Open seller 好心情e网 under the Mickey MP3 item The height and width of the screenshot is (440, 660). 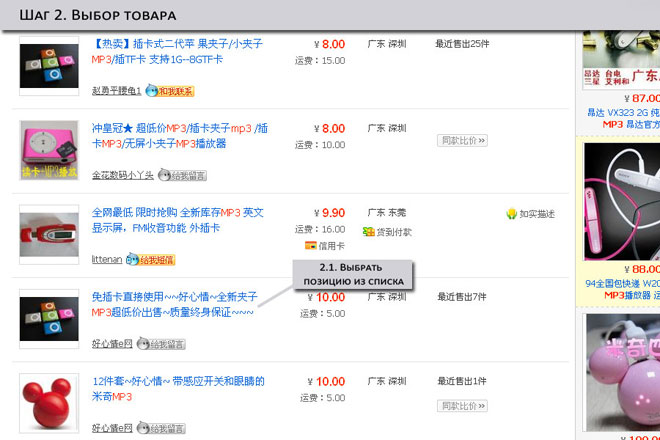[x=112, y=428]
